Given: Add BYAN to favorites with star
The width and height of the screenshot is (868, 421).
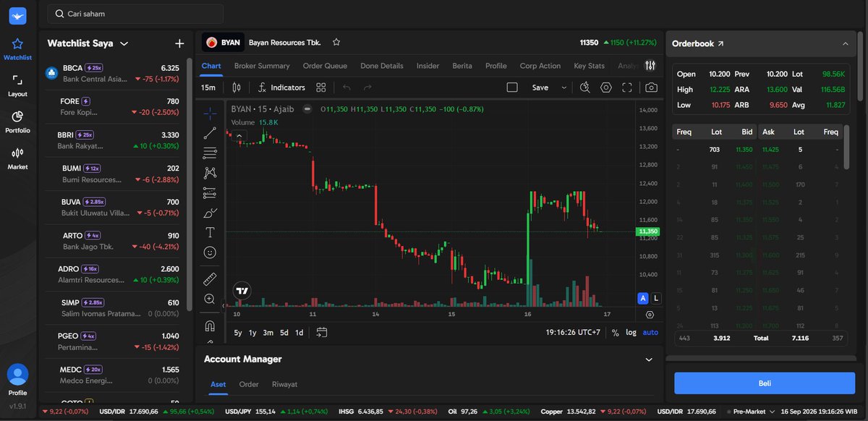Looking at the screenshot, I should (x=336, y=43).
